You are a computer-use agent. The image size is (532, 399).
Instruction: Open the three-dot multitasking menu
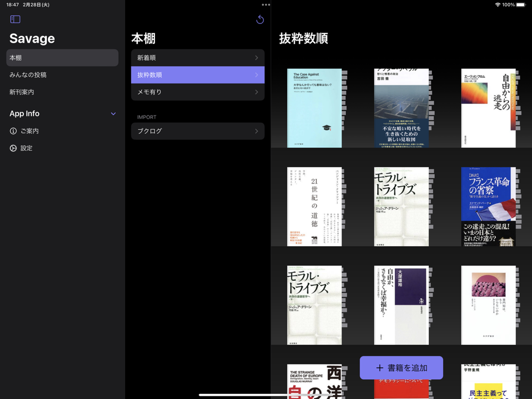tap(266, 5)
